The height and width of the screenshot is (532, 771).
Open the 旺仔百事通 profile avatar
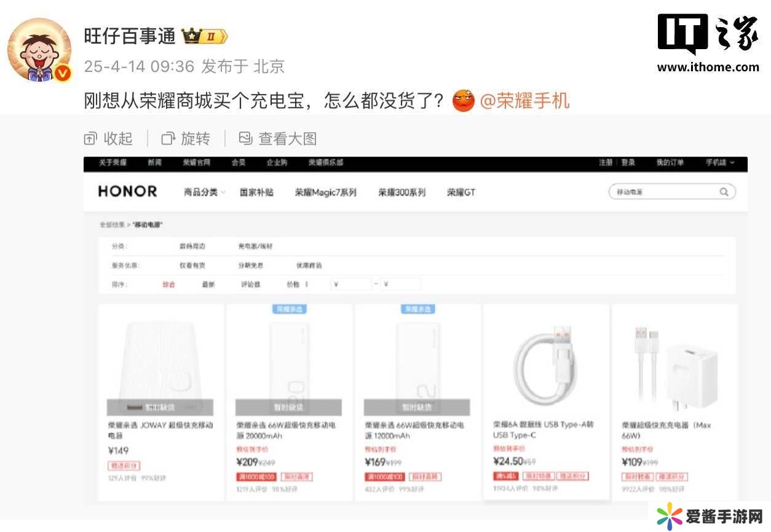(x=39, y=50)
